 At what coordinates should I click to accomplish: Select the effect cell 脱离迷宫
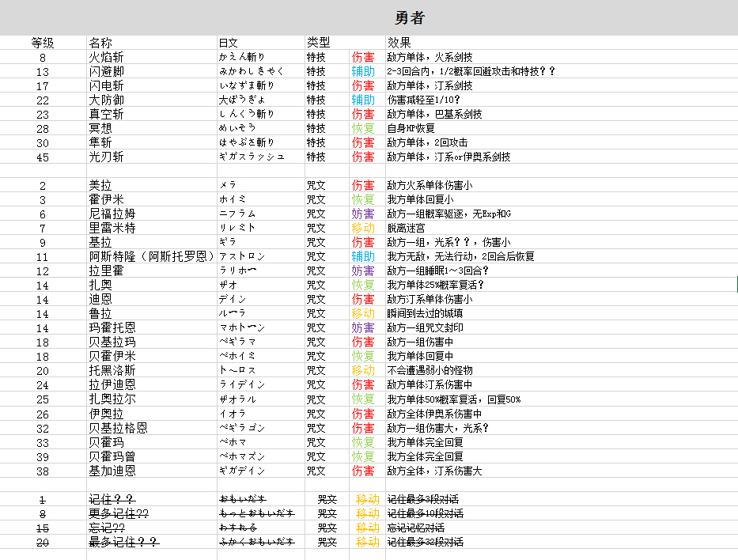coord(407,229)
